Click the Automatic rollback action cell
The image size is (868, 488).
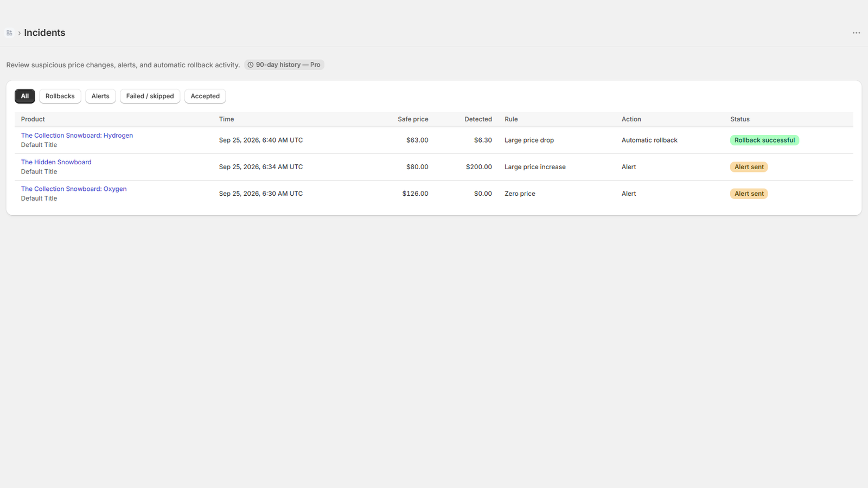[649, 140]
